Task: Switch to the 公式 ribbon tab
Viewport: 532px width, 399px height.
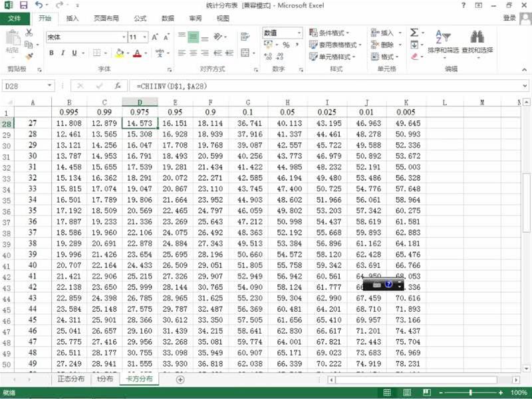Action: pyautogui.click(x=140, y=19)
